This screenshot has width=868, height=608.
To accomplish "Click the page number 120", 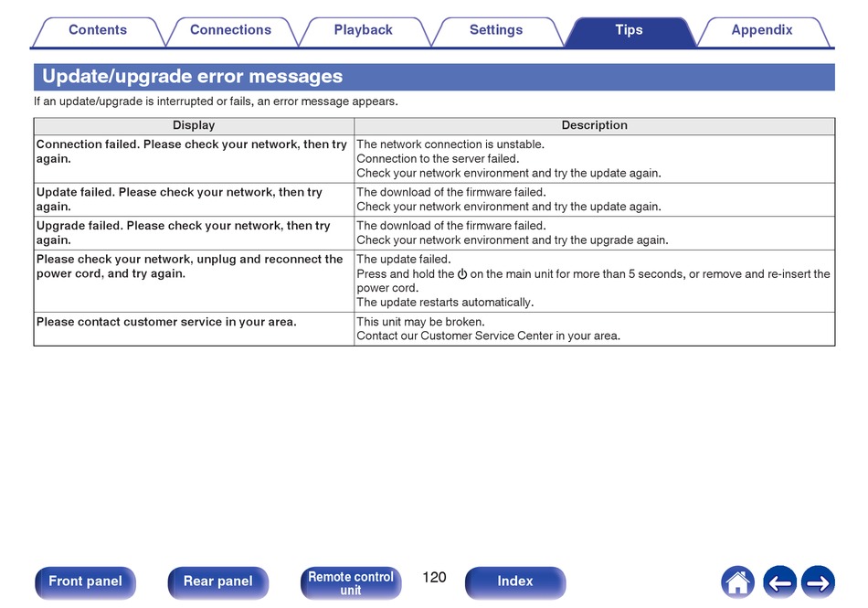I will (x=434, y=578).
